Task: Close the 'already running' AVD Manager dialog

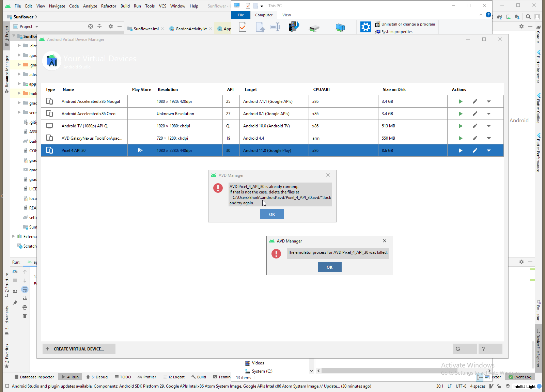Action: (x=328, y=175)
